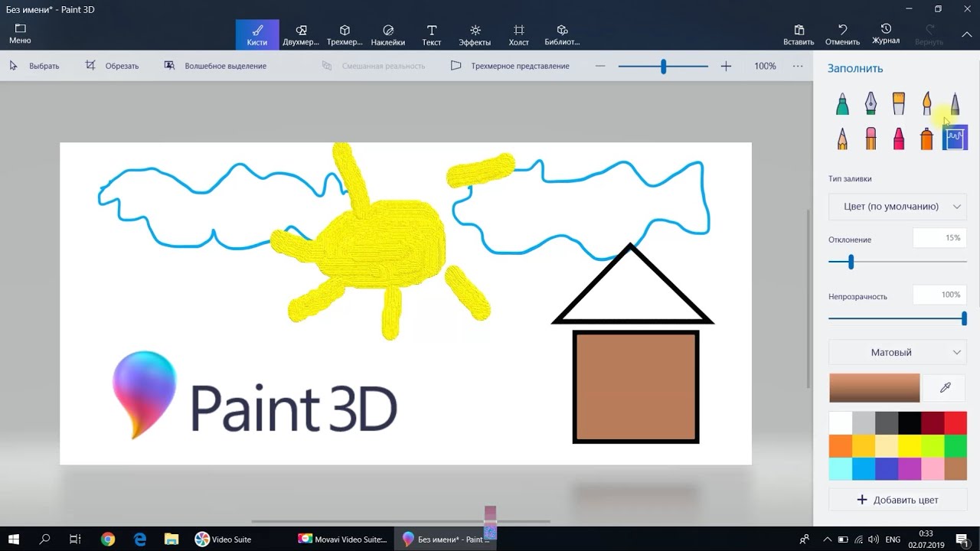Expand the Матовый material dropdown
The height and width of the screenshot is (551, 980).
pyautogui.click(x=897, y=353)
